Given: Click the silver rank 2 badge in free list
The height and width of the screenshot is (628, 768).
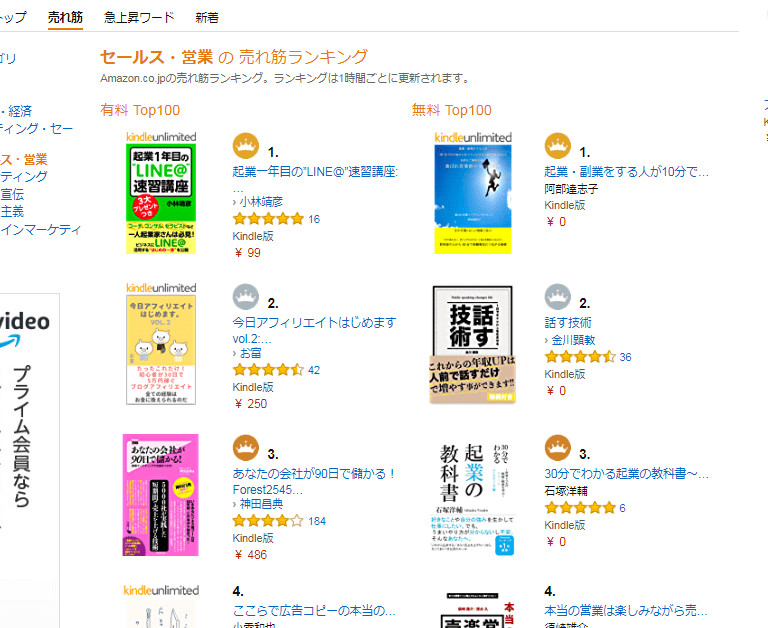Looking at the screenshot, I should pos(558,298).
